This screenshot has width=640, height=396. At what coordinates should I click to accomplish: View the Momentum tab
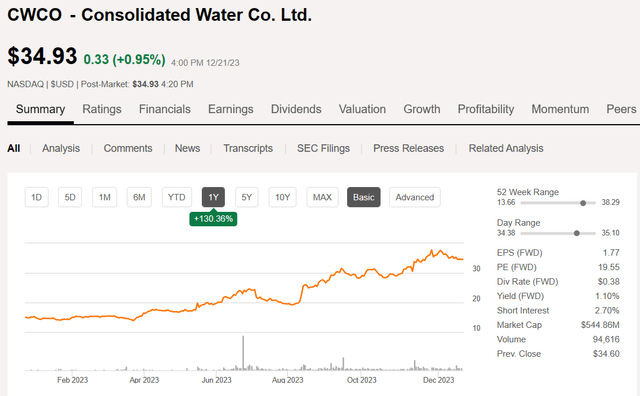click(x=560, y=109)
